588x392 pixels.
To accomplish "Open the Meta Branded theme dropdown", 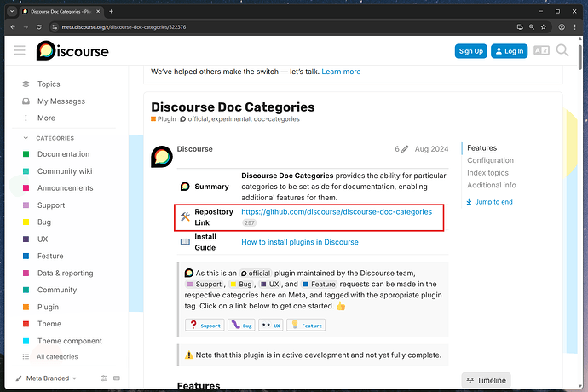I will click(x=47, y=378).
